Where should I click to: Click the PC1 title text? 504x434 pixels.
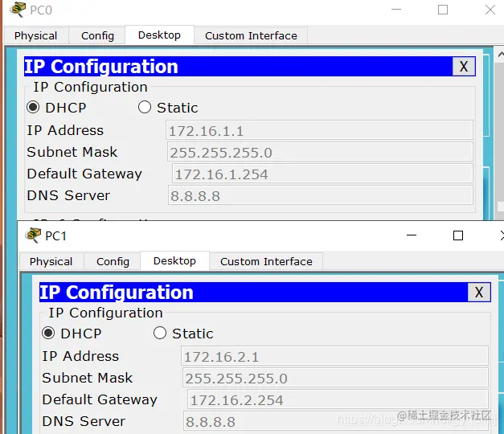[x=55, y=236]
